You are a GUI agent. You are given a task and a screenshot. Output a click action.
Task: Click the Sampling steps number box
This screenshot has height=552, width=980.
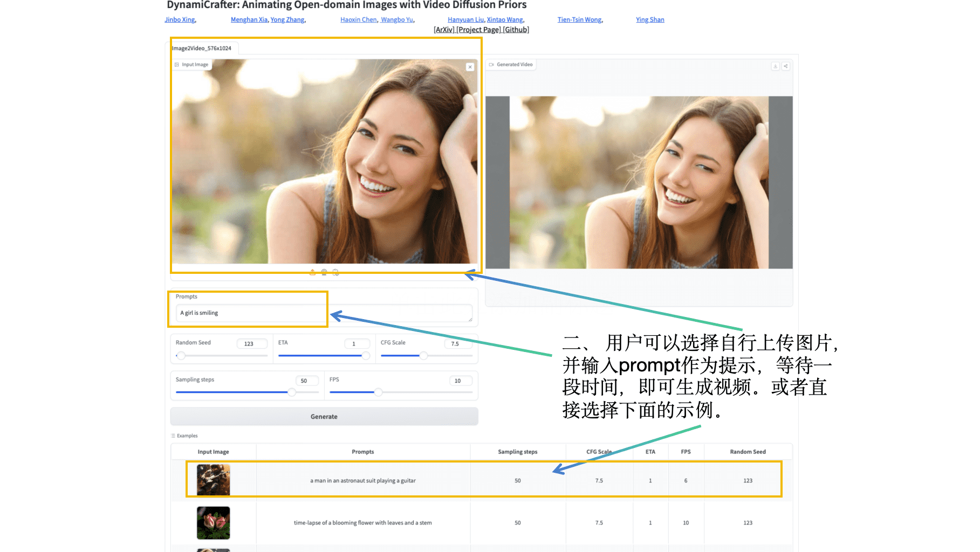307,381
